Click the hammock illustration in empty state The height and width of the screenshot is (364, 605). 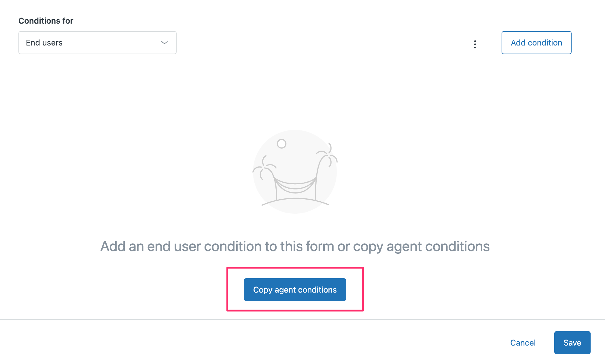(x=295, y=172)
